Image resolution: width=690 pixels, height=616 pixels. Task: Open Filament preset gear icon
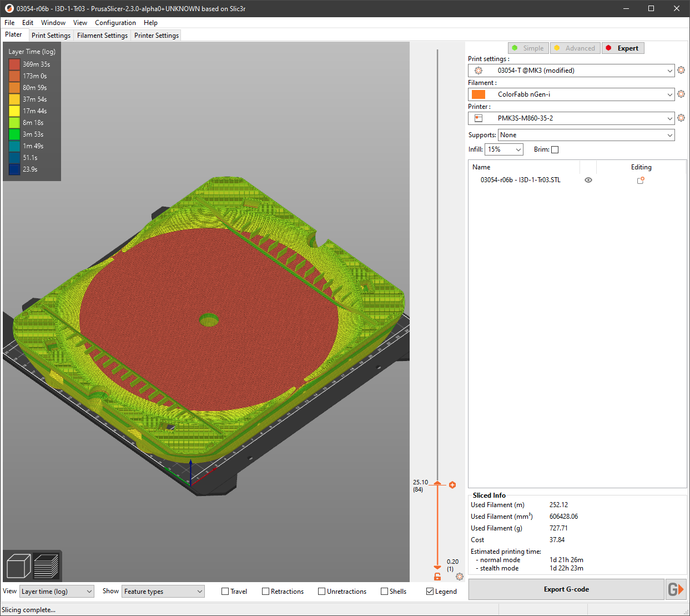[681, 94]
